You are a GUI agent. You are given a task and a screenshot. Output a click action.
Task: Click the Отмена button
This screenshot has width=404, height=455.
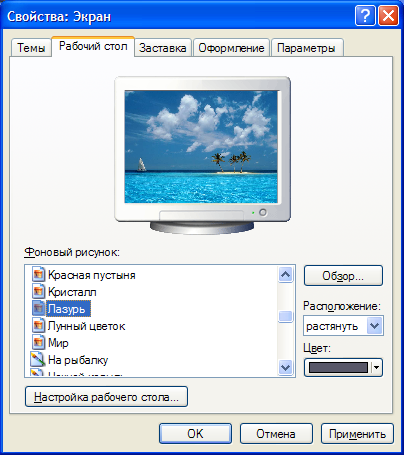click(x=276, y=434)
